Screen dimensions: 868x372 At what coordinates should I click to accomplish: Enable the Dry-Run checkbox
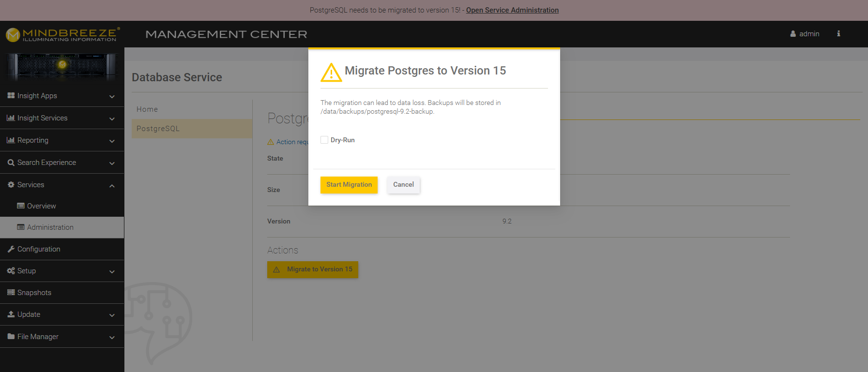click(x=324, y=140)
